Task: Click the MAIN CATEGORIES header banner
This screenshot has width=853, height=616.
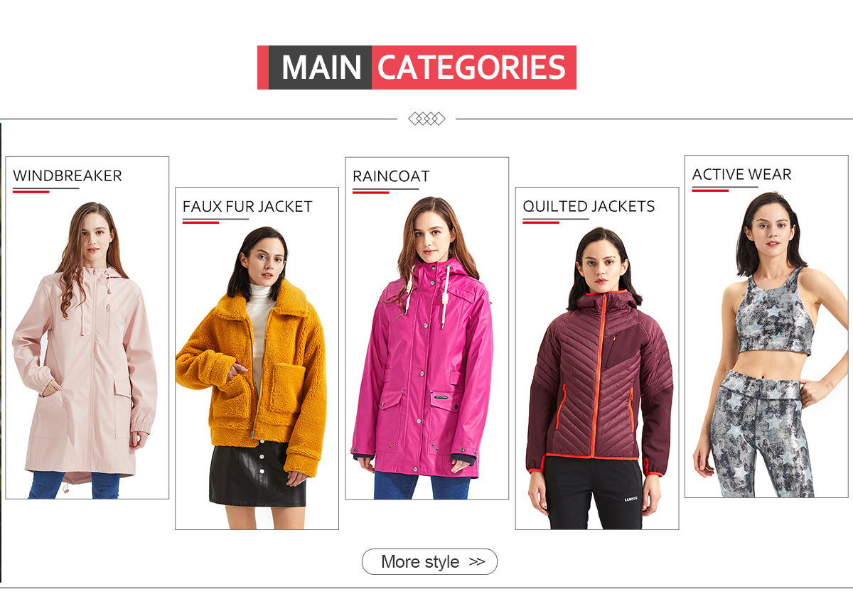Action: click(417, 67)
